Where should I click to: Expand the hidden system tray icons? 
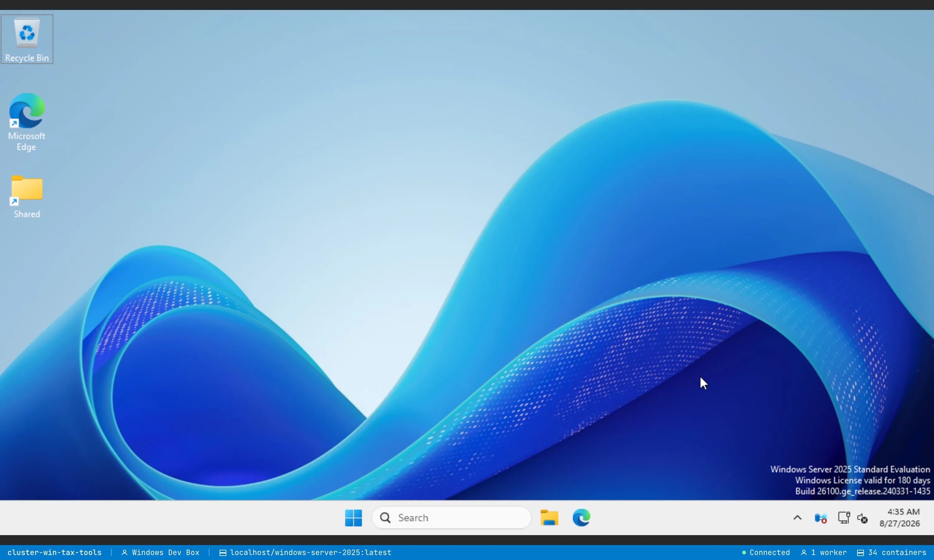797,518
